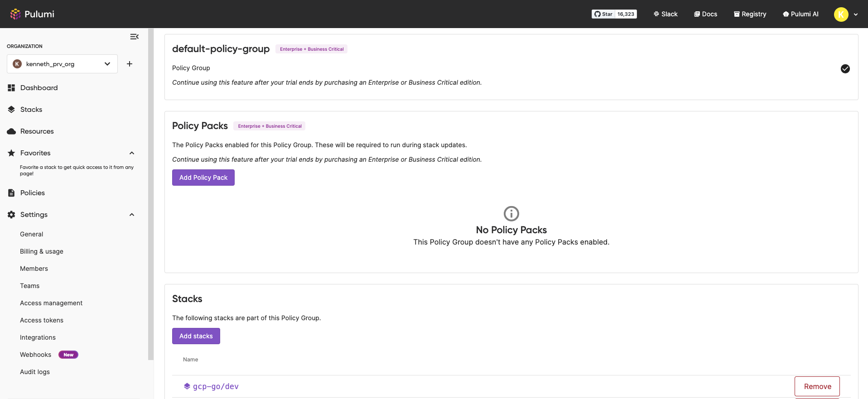Open the Docs link

(x=706, y=14)
